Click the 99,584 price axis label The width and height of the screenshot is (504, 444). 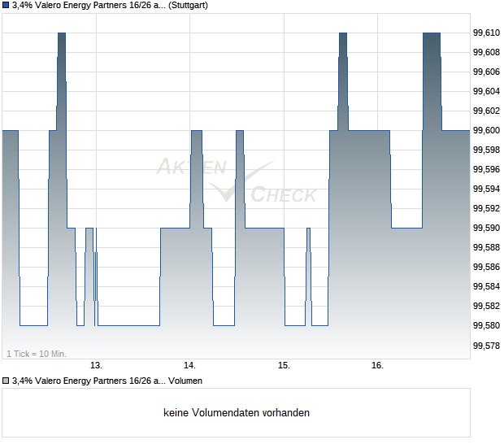coord(486,286)
